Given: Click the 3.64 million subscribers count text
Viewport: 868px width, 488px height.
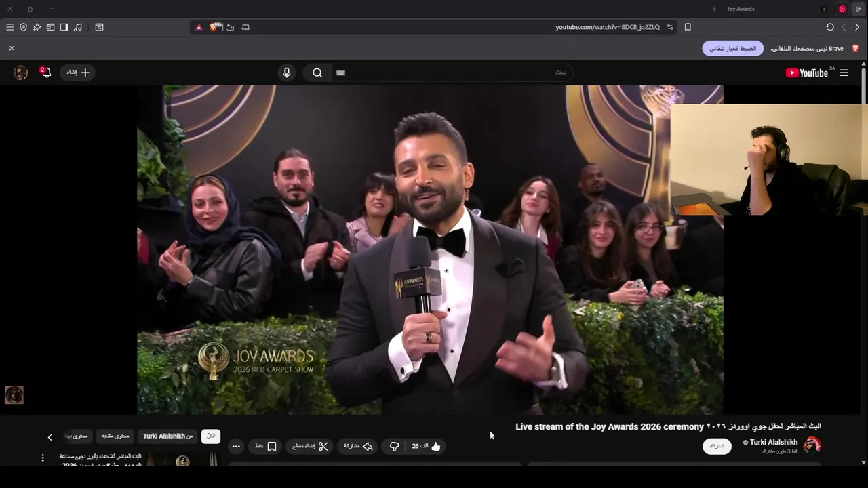Looking at the screenshot, I should click(780, 451).
